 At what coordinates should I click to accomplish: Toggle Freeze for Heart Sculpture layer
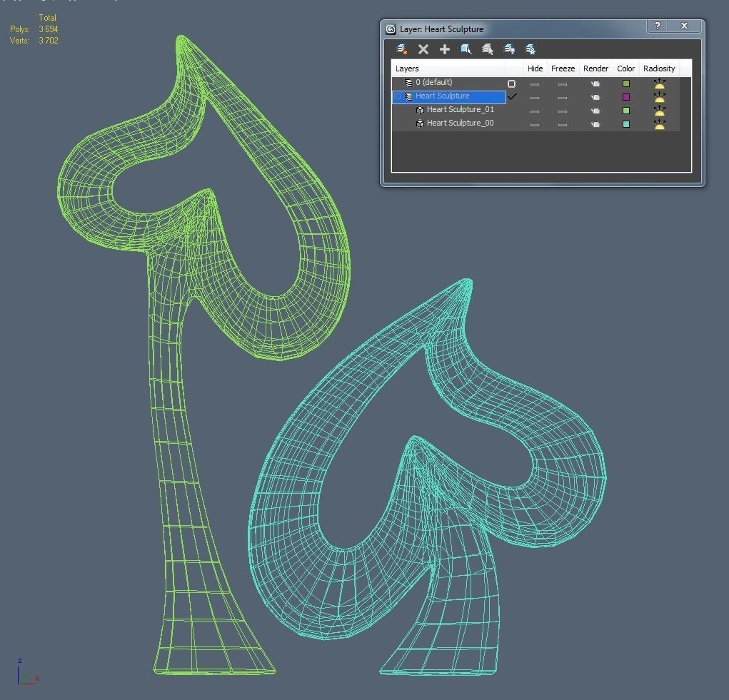pyautogui.click(x=563, y=98)
